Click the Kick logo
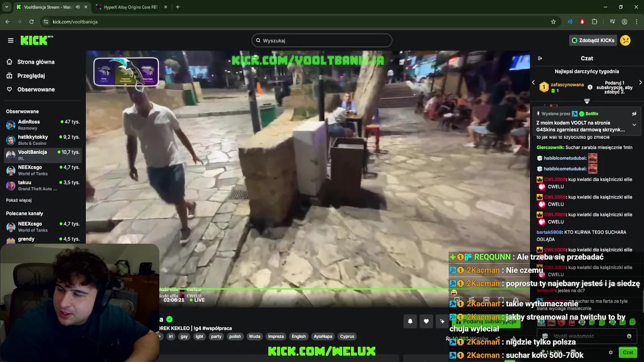This screenshot has height=362, width=644. 37,40
